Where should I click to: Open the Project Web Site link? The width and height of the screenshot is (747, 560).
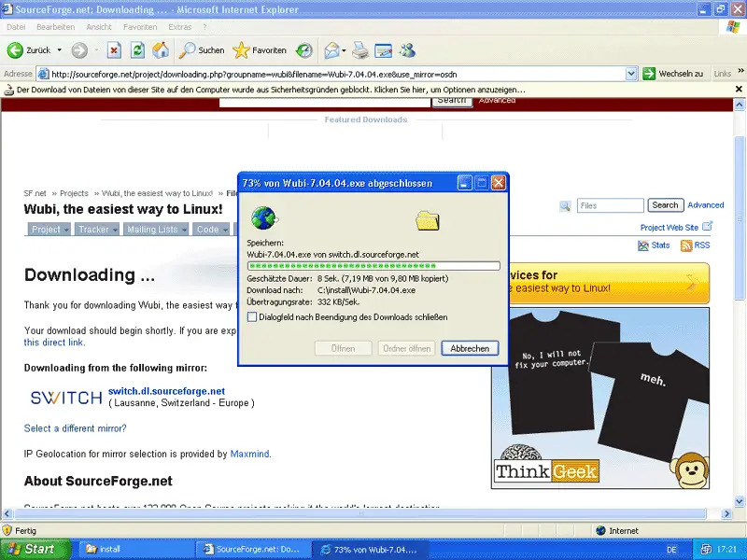669,228
